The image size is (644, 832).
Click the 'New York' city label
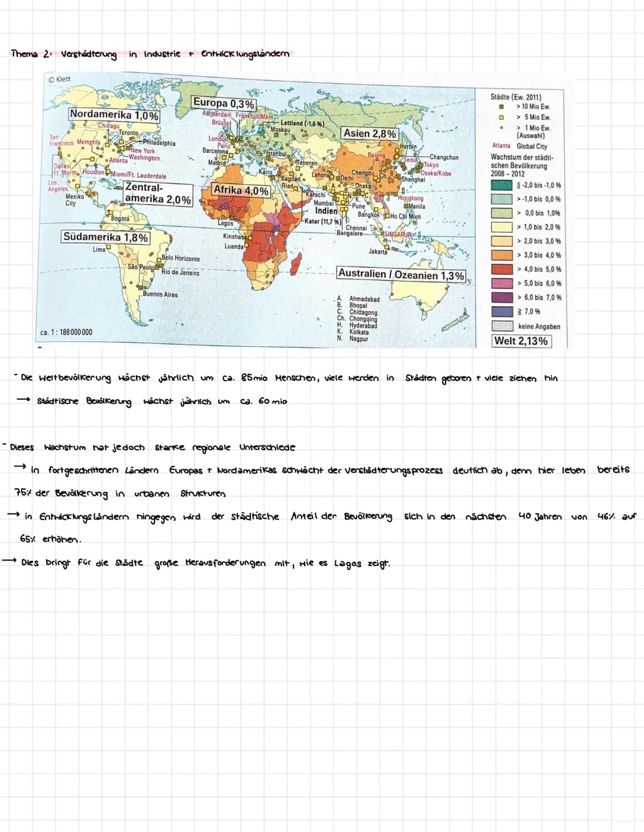[x=143, y=151]
